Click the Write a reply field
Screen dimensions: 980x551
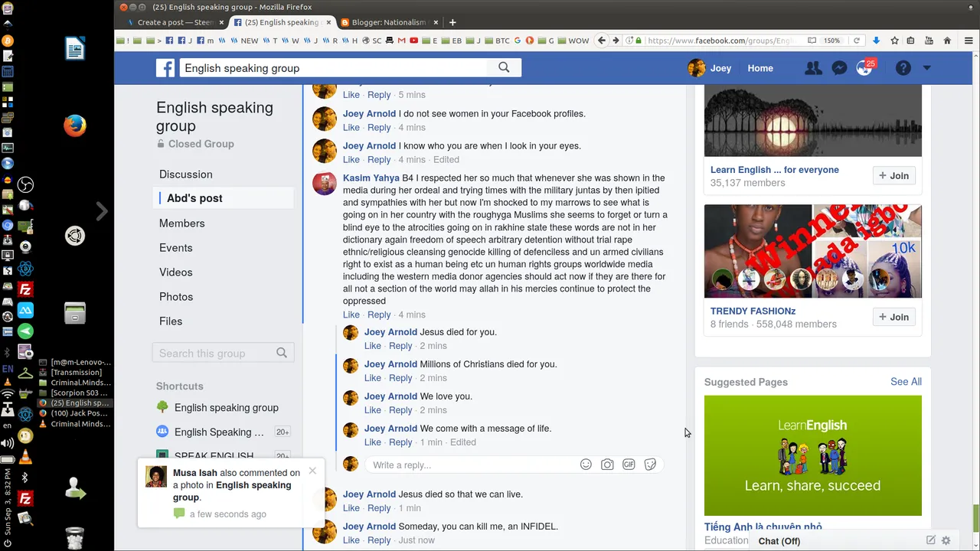(x=471, y=465)
